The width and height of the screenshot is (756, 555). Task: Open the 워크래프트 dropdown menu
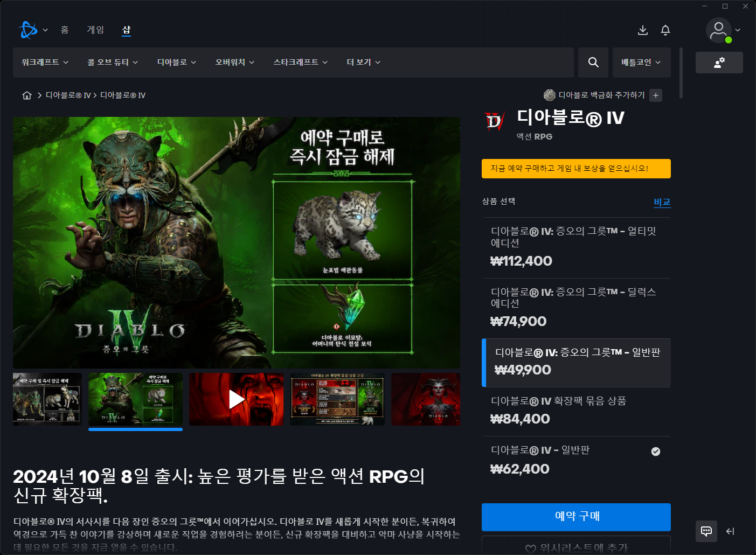point(45,63)
